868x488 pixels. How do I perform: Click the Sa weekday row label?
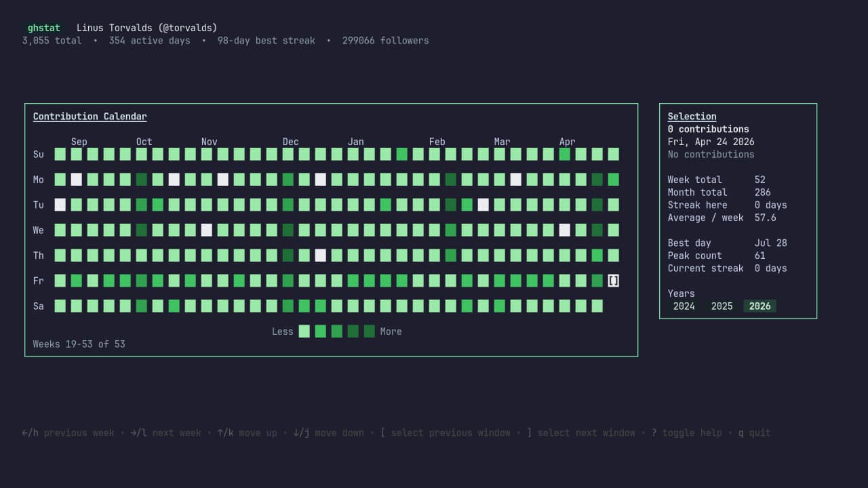[39, 306]
